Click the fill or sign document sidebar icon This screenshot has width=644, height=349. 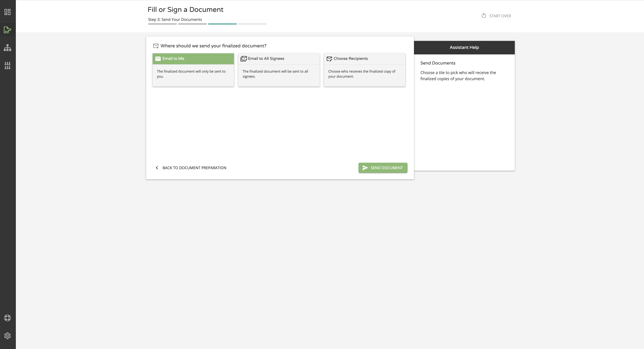coord(8,30)
